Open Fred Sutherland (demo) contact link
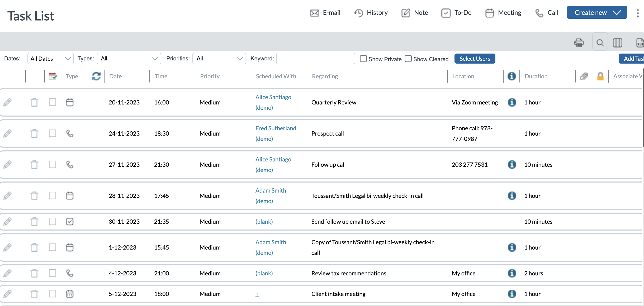The height and width of the screenshot is (306, 644). (x=276, y=133)
